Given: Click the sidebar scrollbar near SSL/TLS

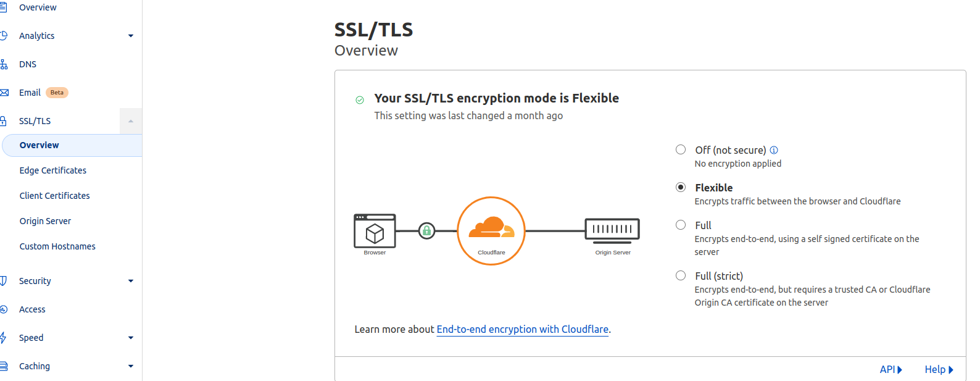Looking at the screenshot, I should click(130, 121).
